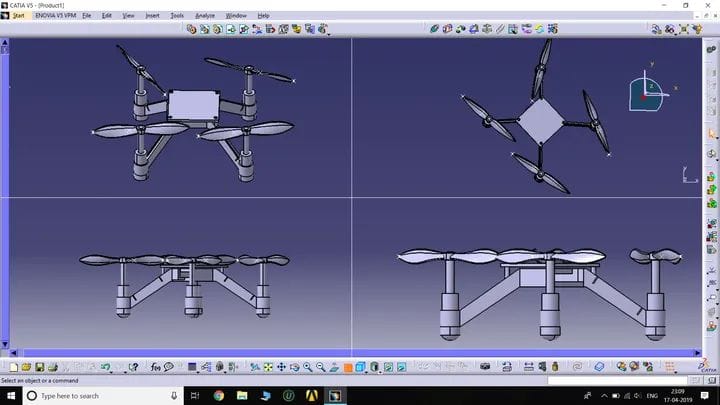Image resolution: width=720 pixels, height=405 pixels.
Task: Click the Windows search box
Action: tap(100, 396)
